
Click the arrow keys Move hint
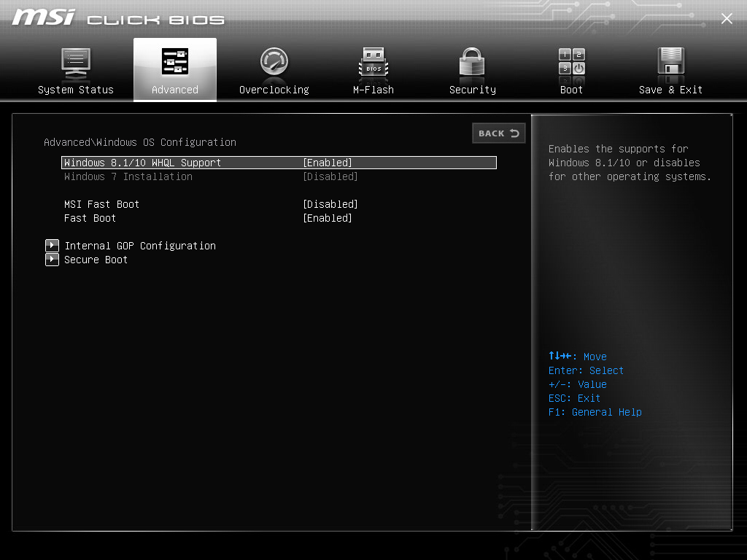[578, 357]
